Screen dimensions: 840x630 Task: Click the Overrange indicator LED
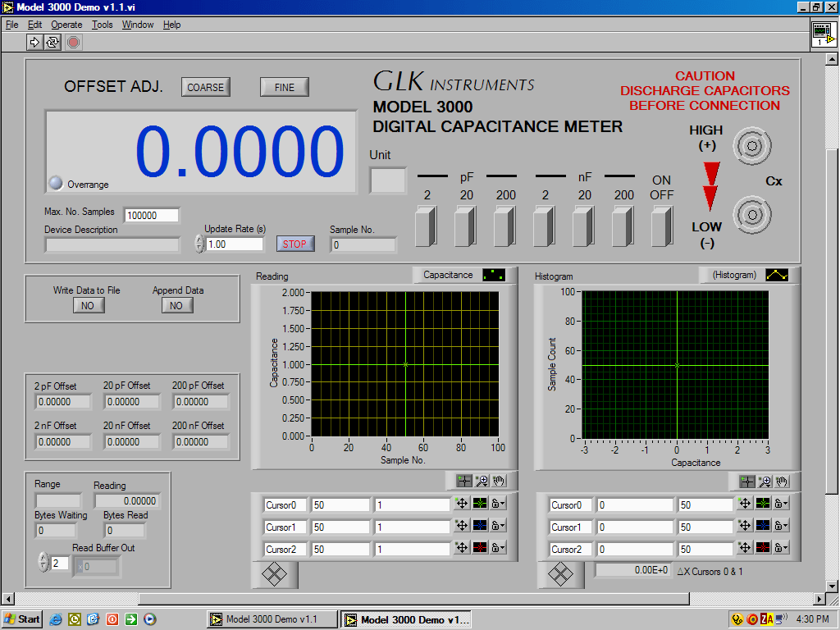point(56,183)
